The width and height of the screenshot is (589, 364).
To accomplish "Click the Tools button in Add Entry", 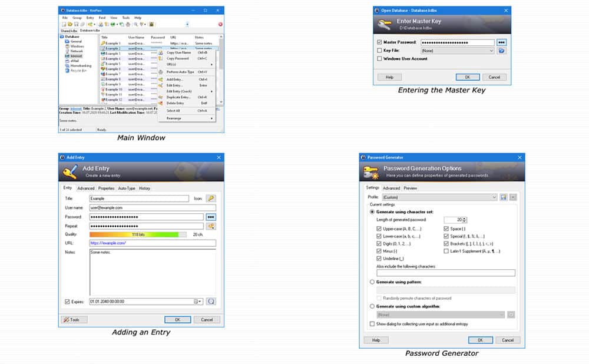I will [x=74, y=320].
